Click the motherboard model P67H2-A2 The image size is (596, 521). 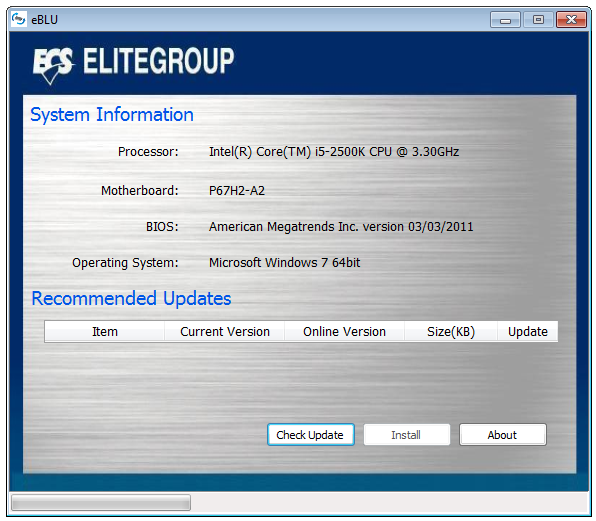(237, 190)
